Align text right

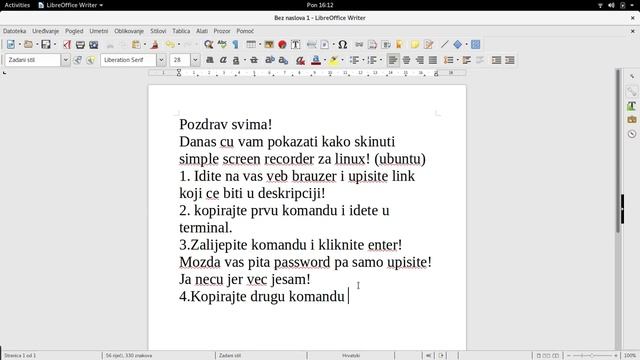pos(420,60)
